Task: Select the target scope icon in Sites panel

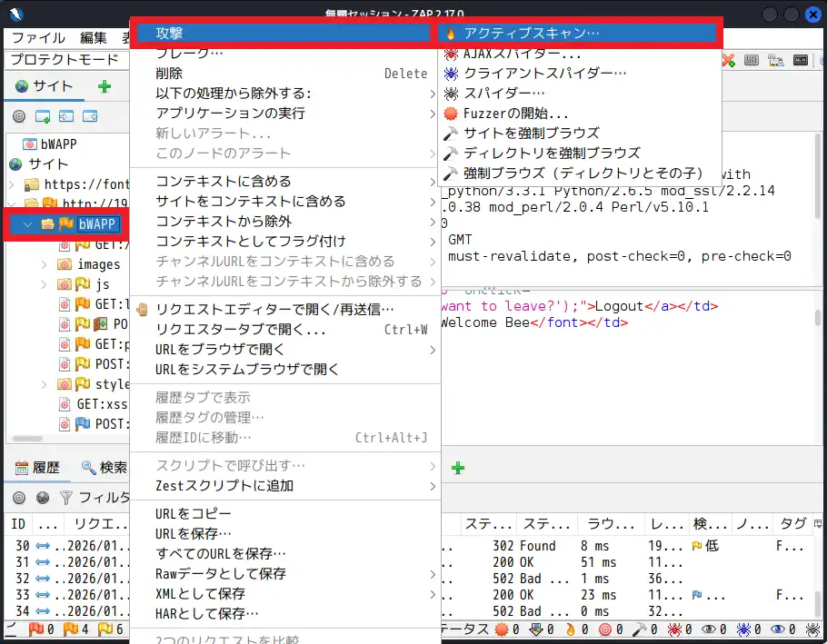Action: tap(17, 116)
